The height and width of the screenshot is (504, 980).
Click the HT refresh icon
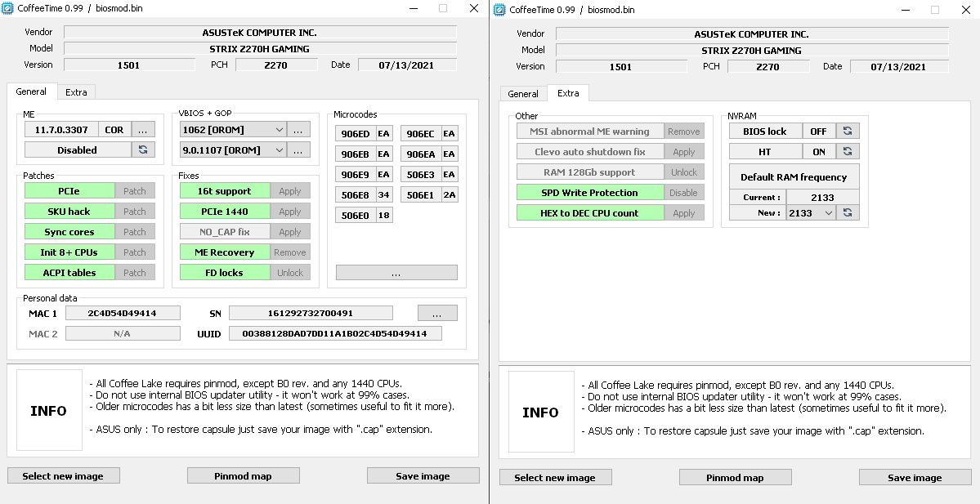(x=848, y=152)
